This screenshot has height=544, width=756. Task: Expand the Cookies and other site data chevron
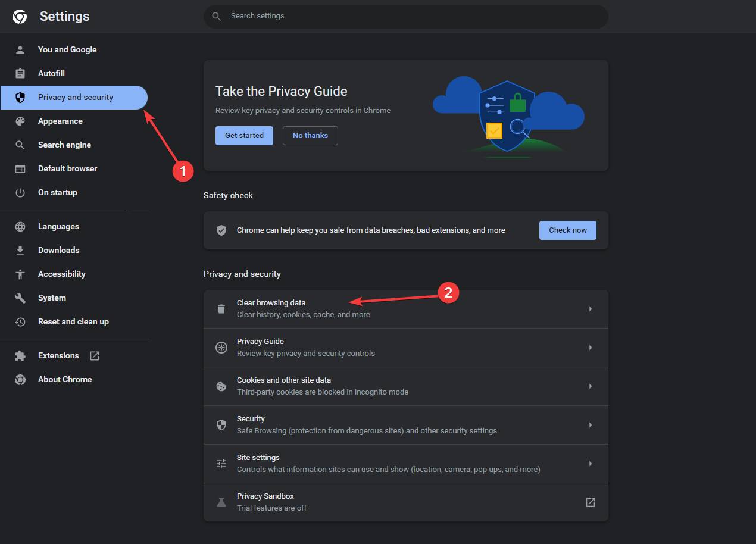coord(590,386)
